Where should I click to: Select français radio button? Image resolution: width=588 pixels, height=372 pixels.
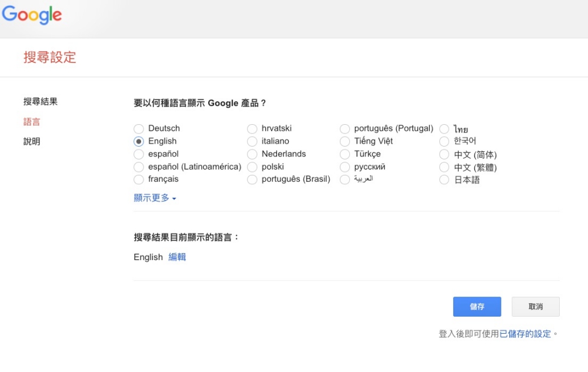point(139,180)
